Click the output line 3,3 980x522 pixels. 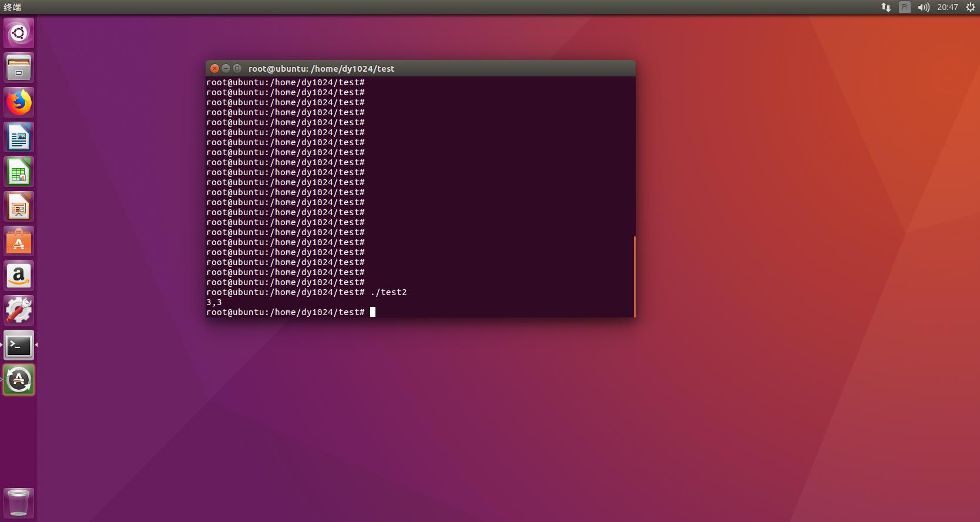pos(214,302)
